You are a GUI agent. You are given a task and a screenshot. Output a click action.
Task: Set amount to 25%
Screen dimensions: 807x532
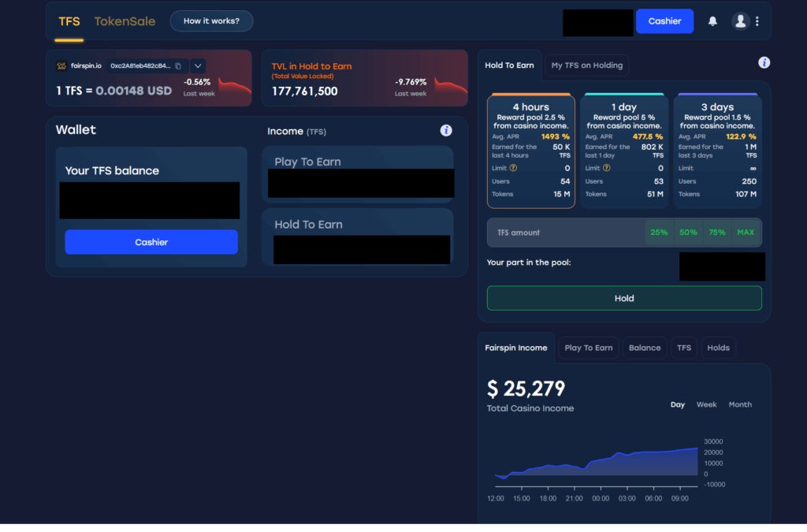(659, 233)
